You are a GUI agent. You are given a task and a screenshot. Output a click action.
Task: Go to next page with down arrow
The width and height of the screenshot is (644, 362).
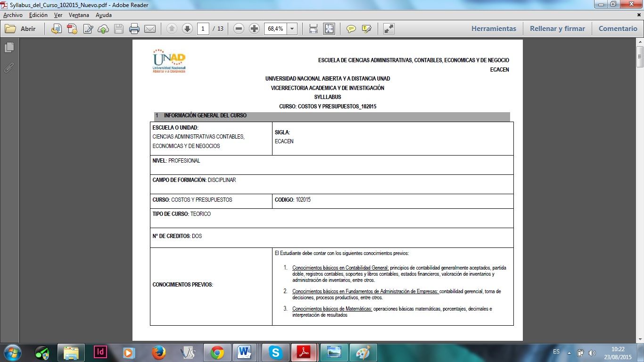pos(187,29)
